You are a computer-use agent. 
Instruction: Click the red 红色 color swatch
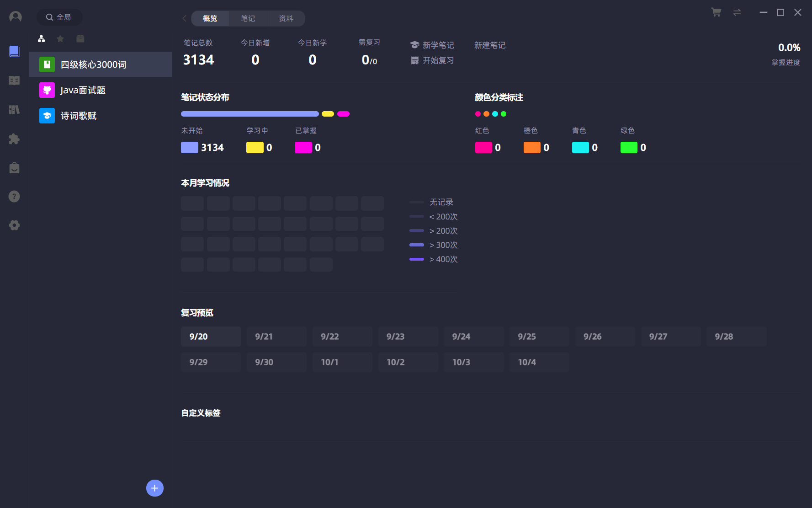483,147
